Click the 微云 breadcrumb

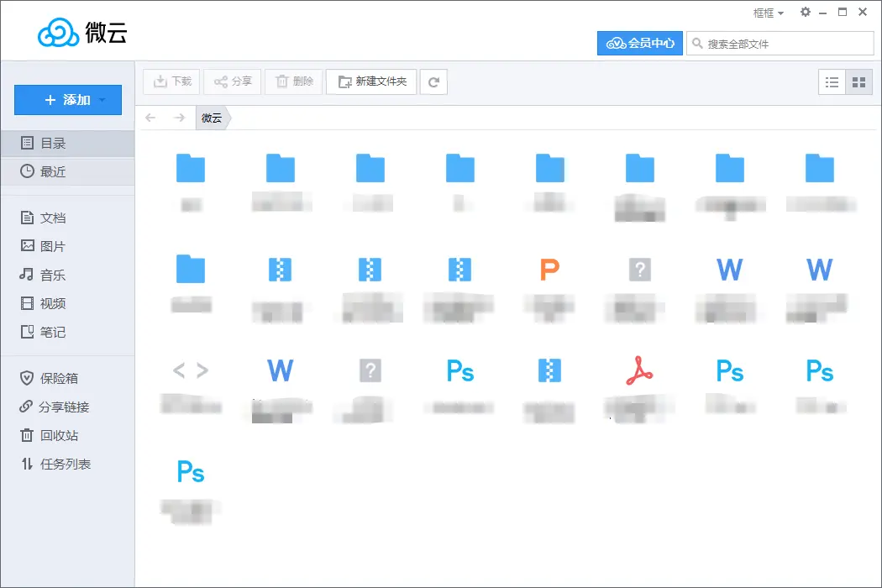tap(212, 118)
